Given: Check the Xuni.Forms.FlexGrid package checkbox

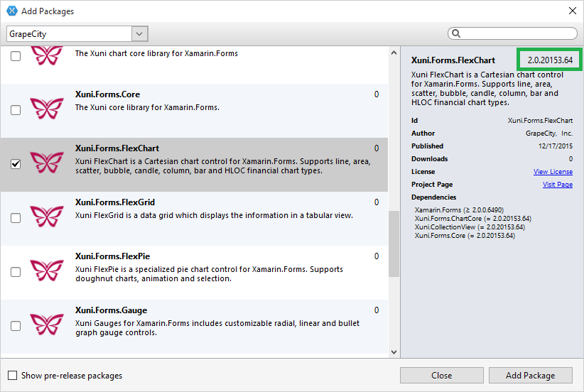Looking at the screenshot, I should 16,218.
